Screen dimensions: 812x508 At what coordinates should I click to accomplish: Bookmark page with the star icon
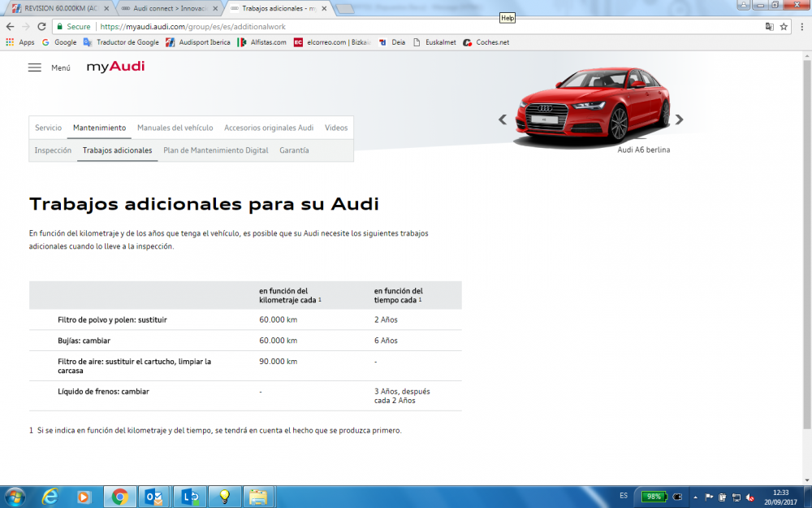784,27
